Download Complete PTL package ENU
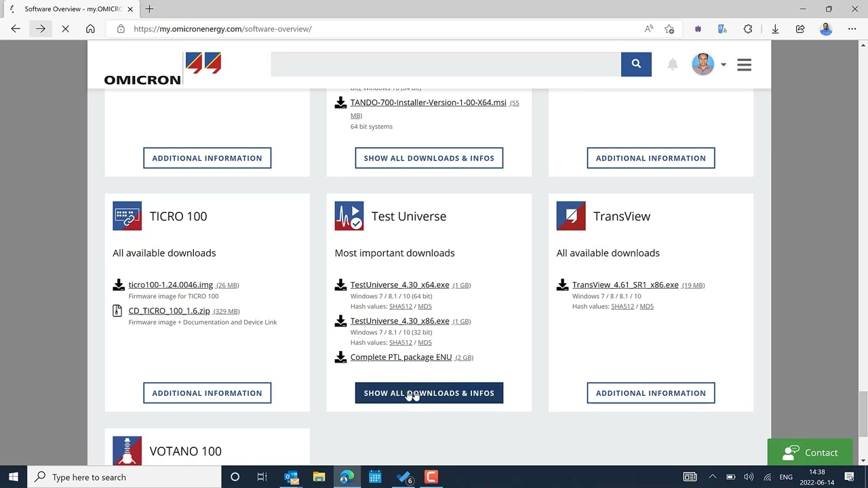The width and height of the screenshot is (868, 488). pyautogui.click(x=401, y=357)
